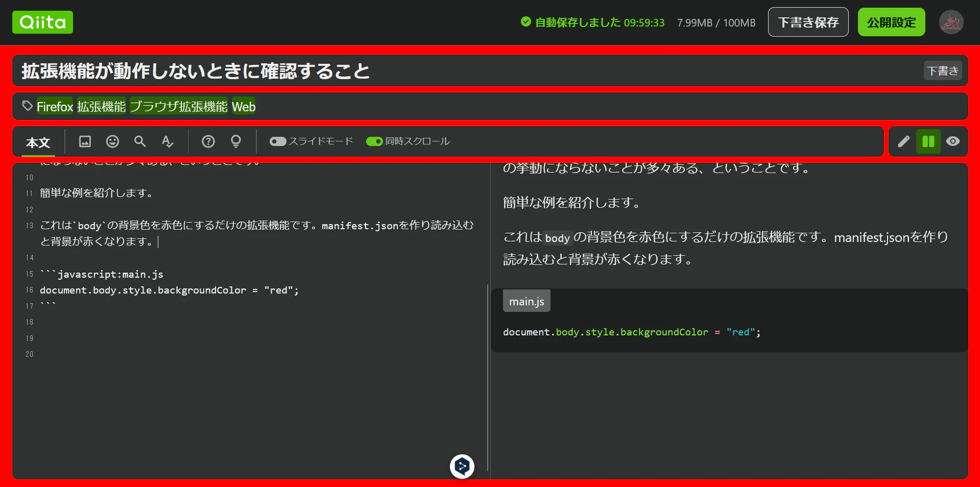Click the 下書き保存 button
980x487 pixels.
pos(808,22)
